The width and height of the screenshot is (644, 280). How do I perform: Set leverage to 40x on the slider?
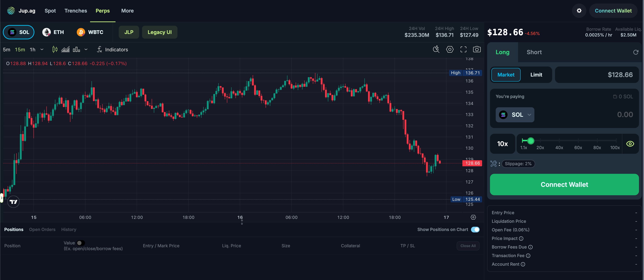(x=559, y=141)
